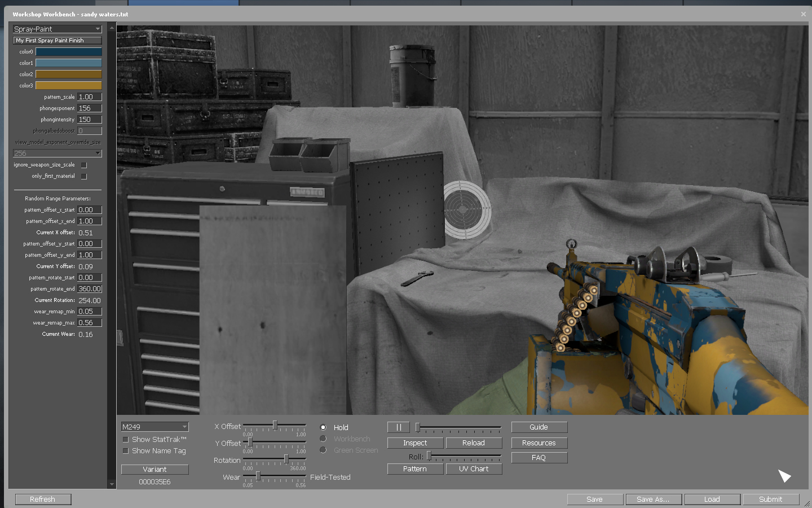This screenshot has height=508, width=812.
Task: Edit the finish name text field
Action: 58,41
